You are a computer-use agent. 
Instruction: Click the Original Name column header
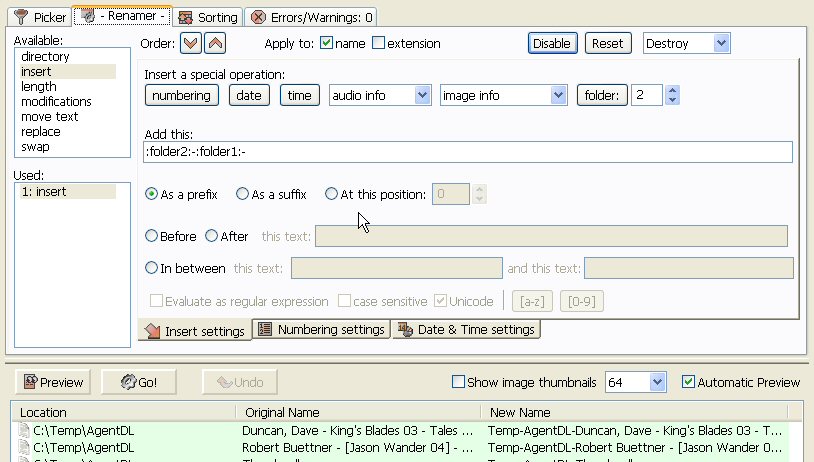pos(359,412)
